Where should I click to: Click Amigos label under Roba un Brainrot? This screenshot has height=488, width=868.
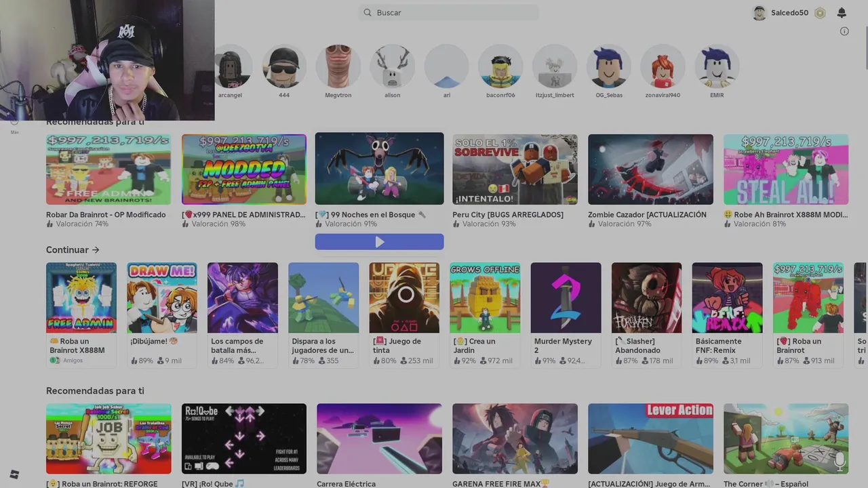coord(73,361)
